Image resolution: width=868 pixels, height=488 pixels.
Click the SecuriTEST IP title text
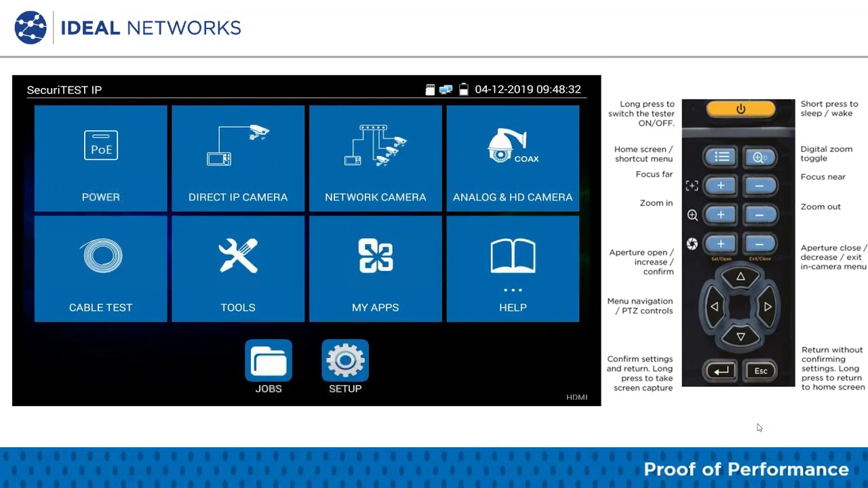(64, 90)
